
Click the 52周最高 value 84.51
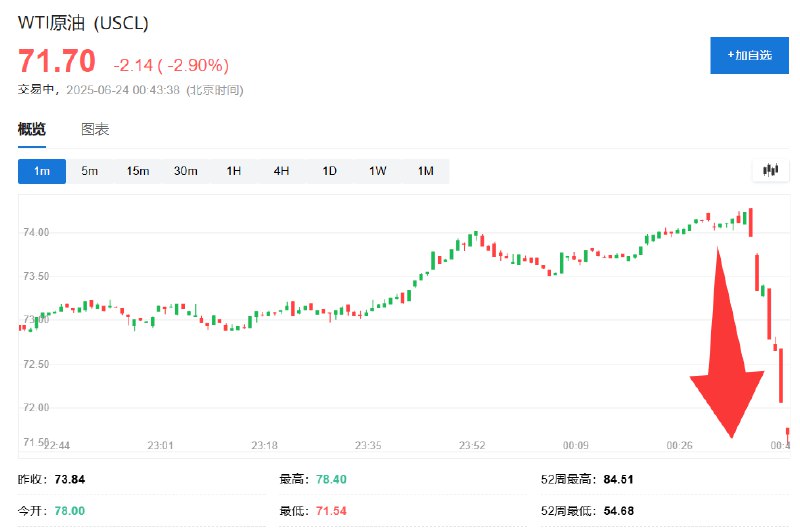pos(618,479)
